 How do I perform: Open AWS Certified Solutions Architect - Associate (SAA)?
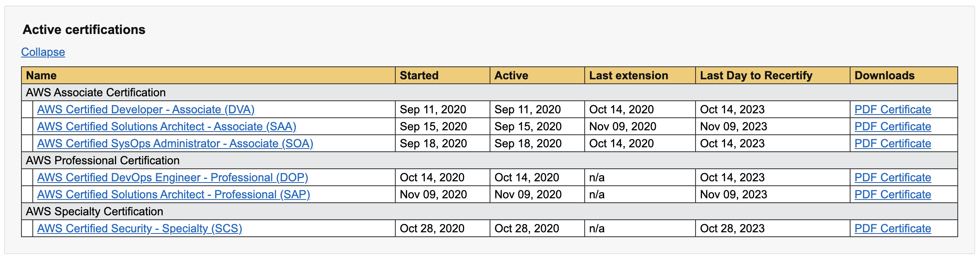coord(167,126)
